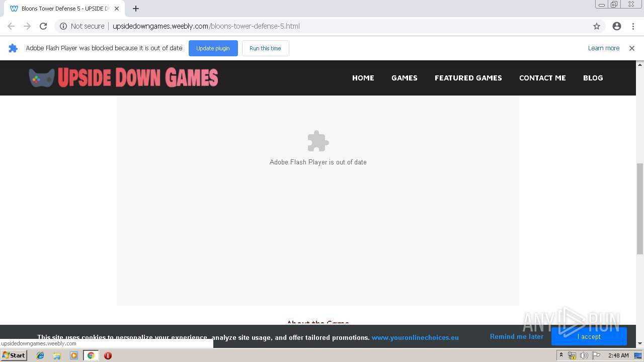Click 'Adobe Flash Player is out of date' text

click(x=318, y=162)
